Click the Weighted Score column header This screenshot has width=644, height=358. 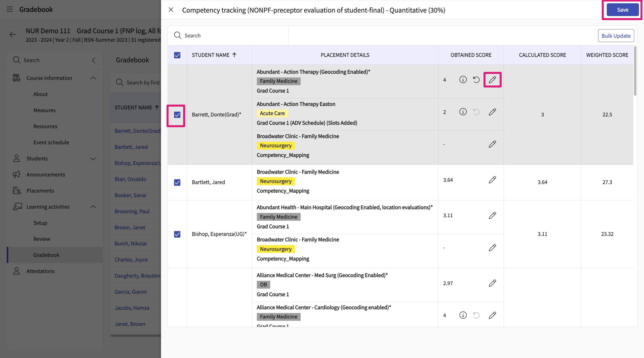click(607, 55)
